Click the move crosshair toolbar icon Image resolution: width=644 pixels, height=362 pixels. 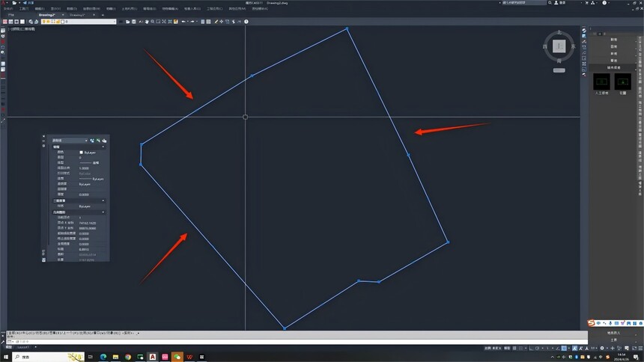[x=222, y=22]
